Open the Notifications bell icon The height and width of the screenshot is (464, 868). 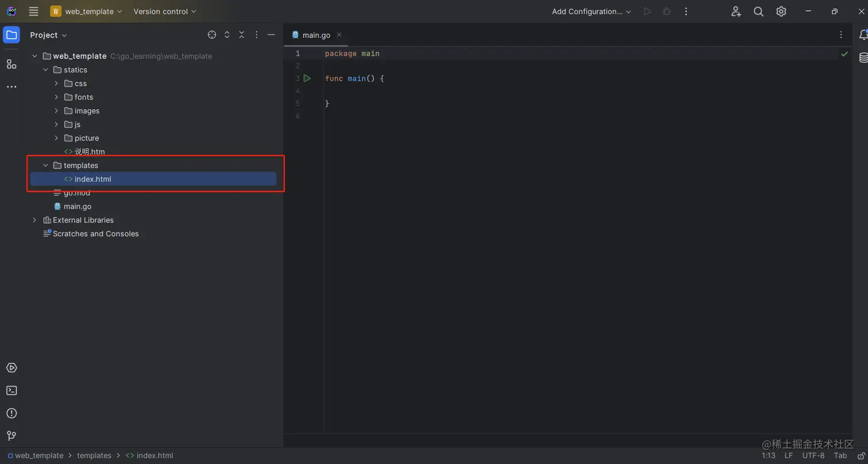[863, 35]
